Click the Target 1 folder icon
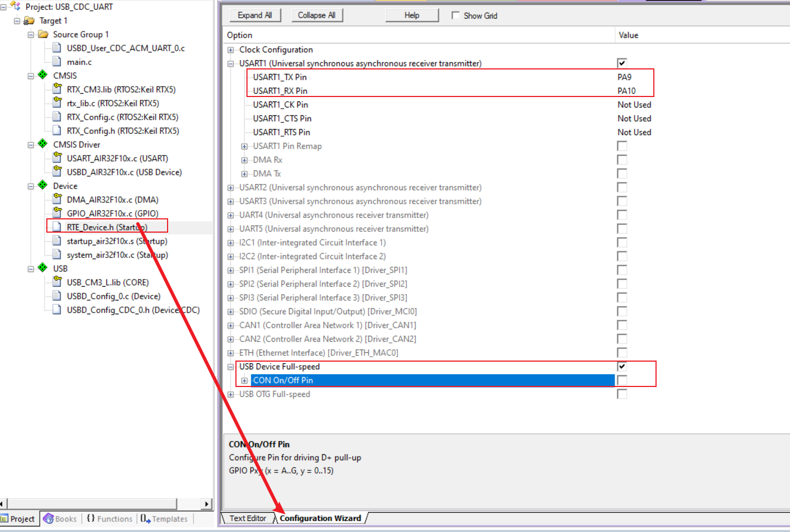Viewport: 790px width, 532px height. pyautogui.click(x=29, y=20)
